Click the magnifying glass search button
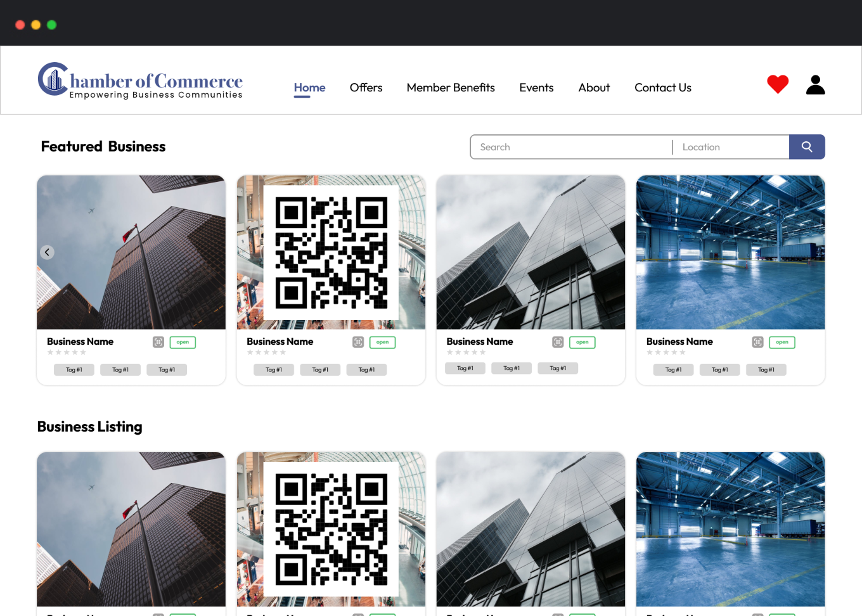The height and width of the screenshot is (616, 862). pos(806,147)
